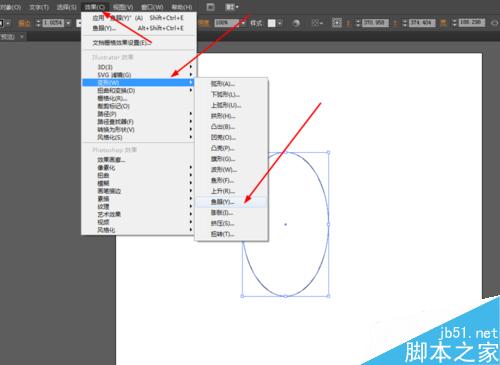Click the 样式 graphic style swatch
500x365 pixels.
[x=272, y=23]
